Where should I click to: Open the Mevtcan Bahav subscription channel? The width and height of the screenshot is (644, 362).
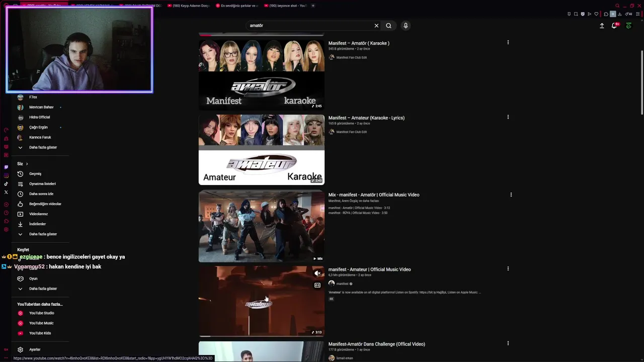(40, 107)
